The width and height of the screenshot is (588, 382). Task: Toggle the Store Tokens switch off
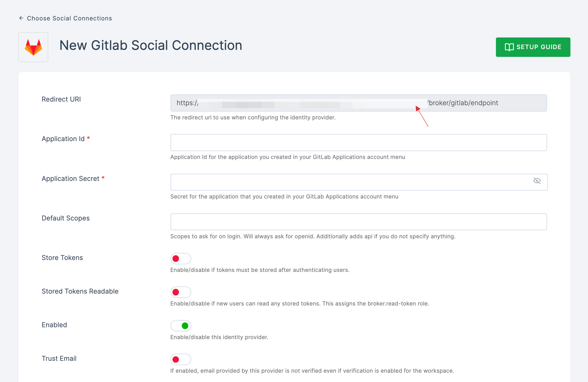coord(180,258)
